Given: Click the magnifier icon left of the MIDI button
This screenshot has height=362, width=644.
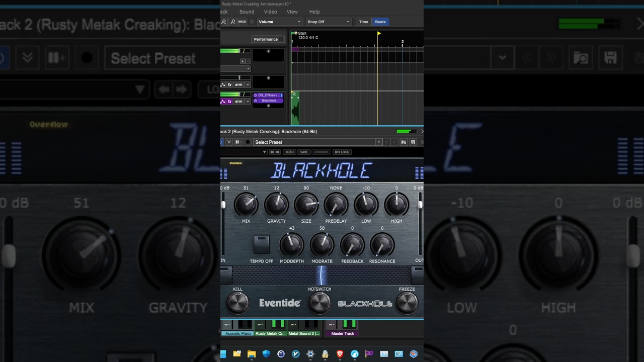Looking at the screenshot, I should (x=232, y=22).
